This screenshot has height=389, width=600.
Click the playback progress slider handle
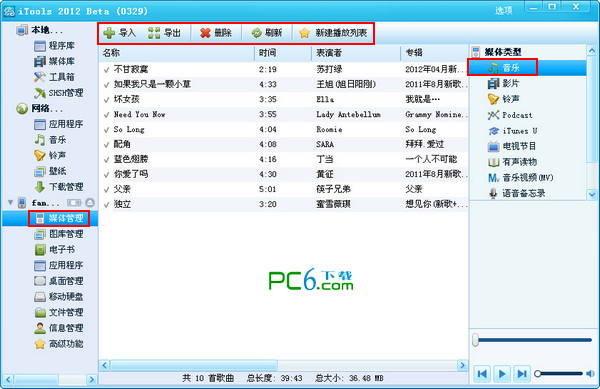coord(475,340)
